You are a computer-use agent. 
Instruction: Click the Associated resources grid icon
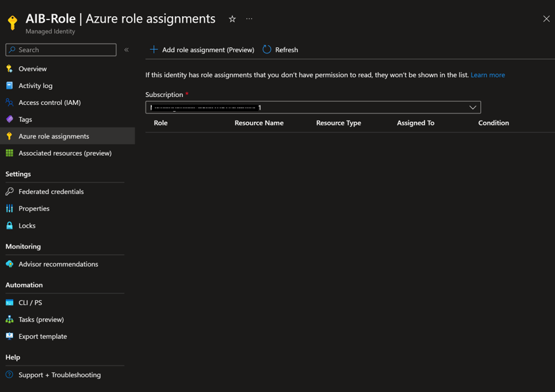[x=10, y=153]
